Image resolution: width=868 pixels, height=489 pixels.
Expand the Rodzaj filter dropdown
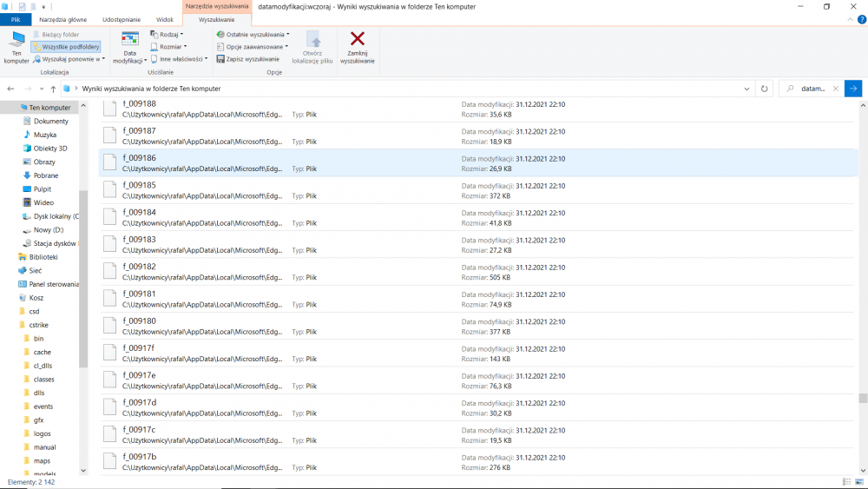point(167,35)
